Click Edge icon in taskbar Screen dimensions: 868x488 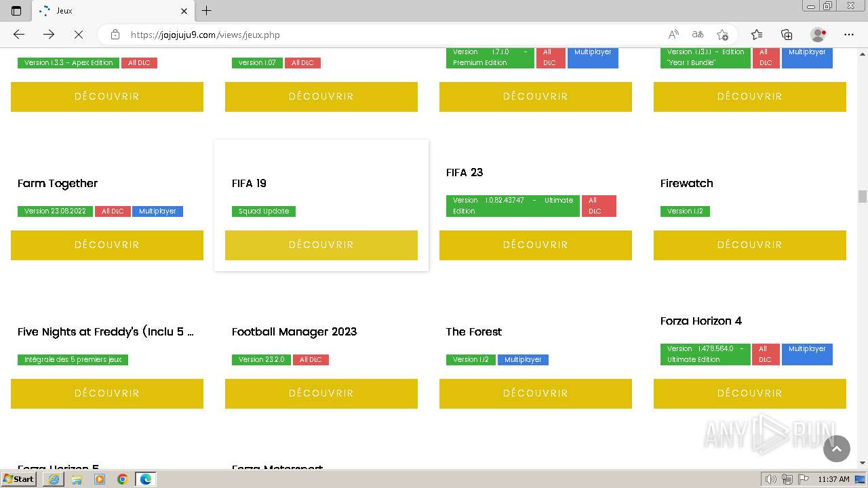[146, 479]
